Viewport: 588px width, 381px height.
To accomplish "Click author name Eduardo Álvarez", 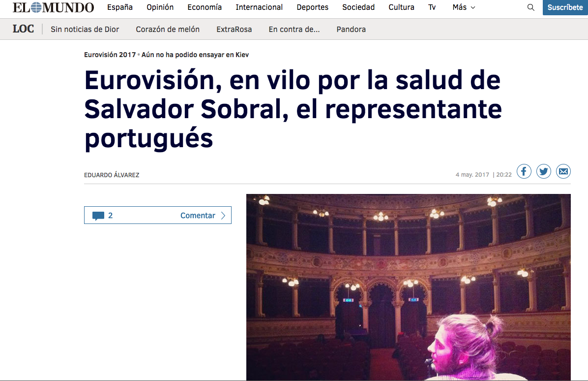I will (x=112, y=175).
